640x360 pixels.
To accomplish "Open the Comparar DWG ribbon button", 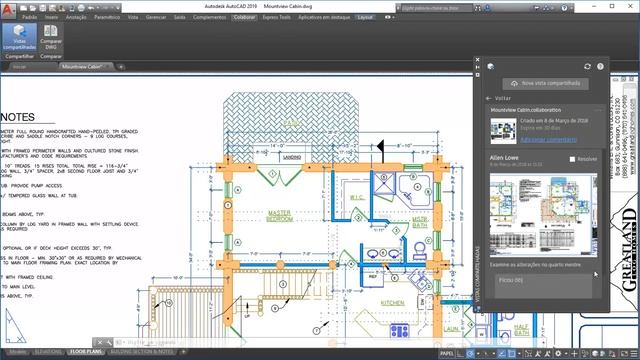I will [x=51, y=37].
